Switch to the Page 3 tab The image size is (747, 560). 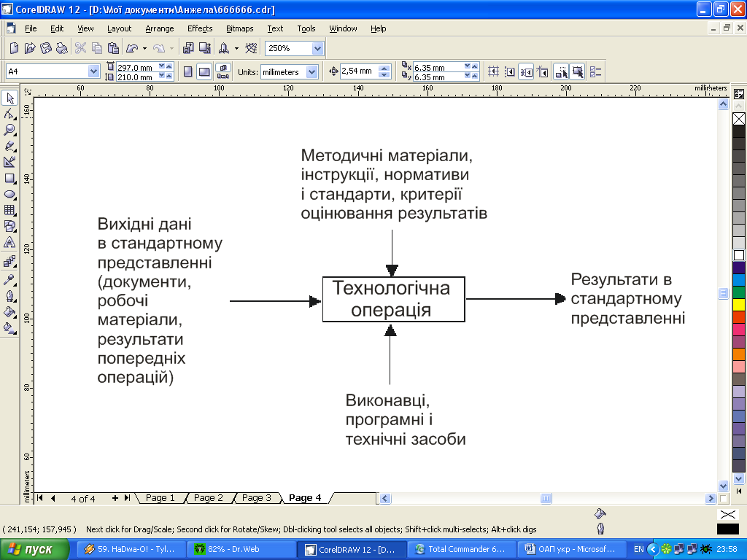[256, 497]
